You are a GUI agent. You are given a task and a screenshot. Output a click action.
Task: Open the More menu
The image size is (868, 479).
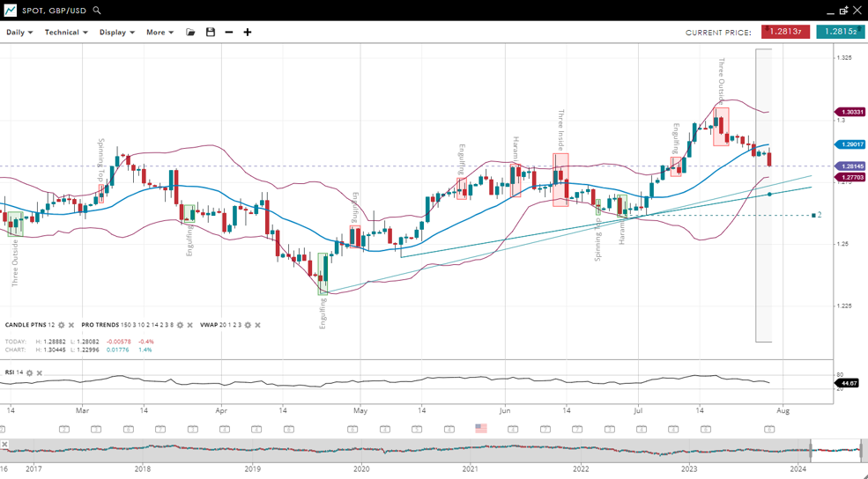pyautogui.click(x=160, y=33)
